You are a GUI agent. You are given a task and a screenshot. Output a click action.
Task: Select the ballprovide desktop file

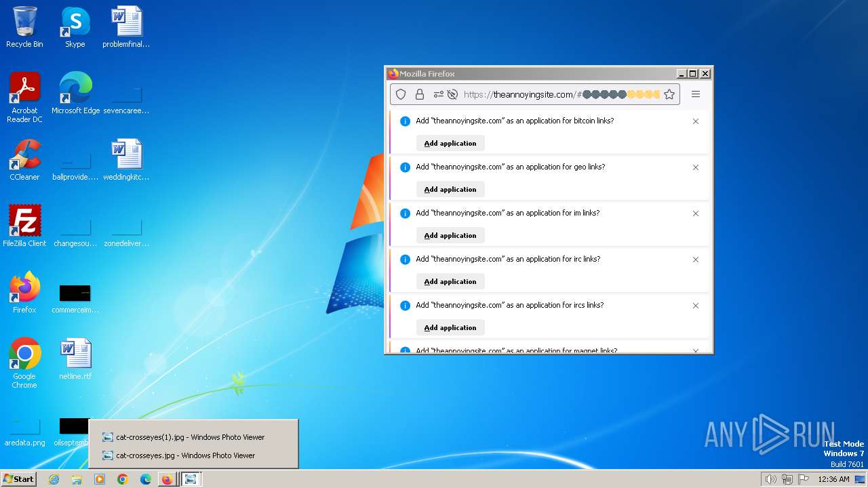[75, 165]
